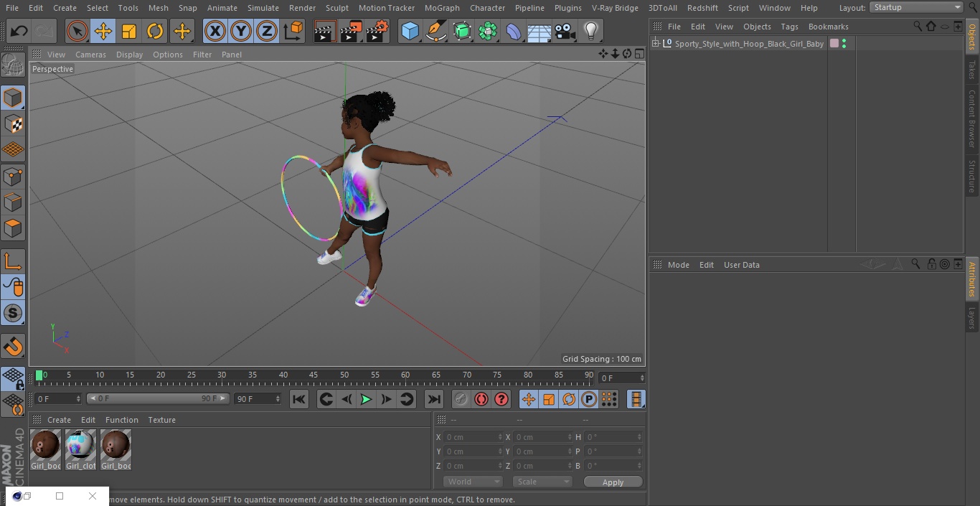
Task: Open Attributes User Data menu
Action: (741, 265)
